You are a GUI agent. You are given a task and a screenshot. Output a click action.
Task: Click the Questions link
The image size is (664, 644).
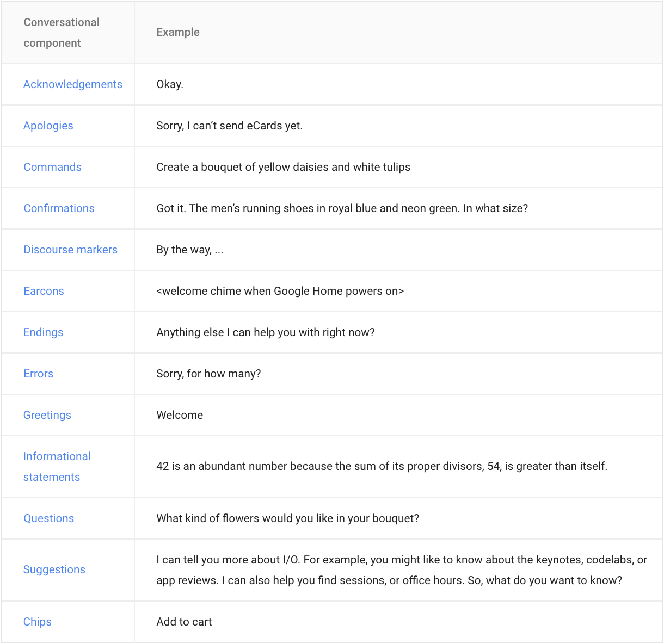48,518
